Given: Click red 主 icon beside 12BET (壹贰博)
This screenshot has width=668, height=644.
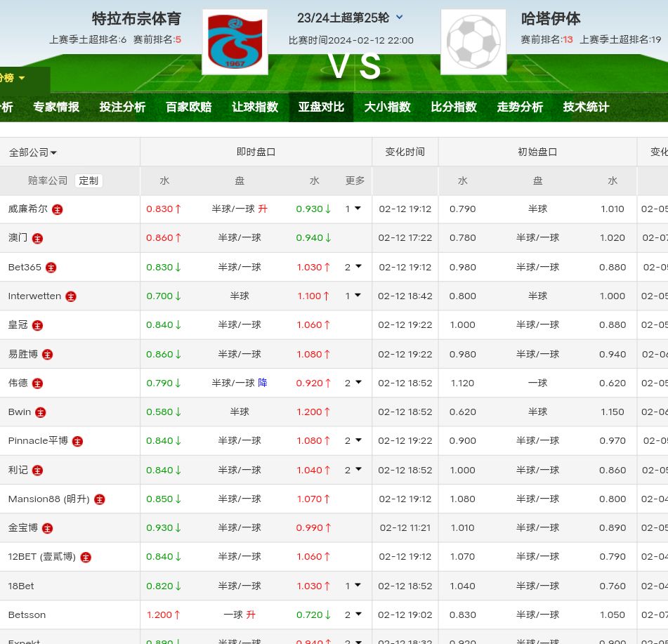Looking at the screenshot, I should [x=86, y=557].
